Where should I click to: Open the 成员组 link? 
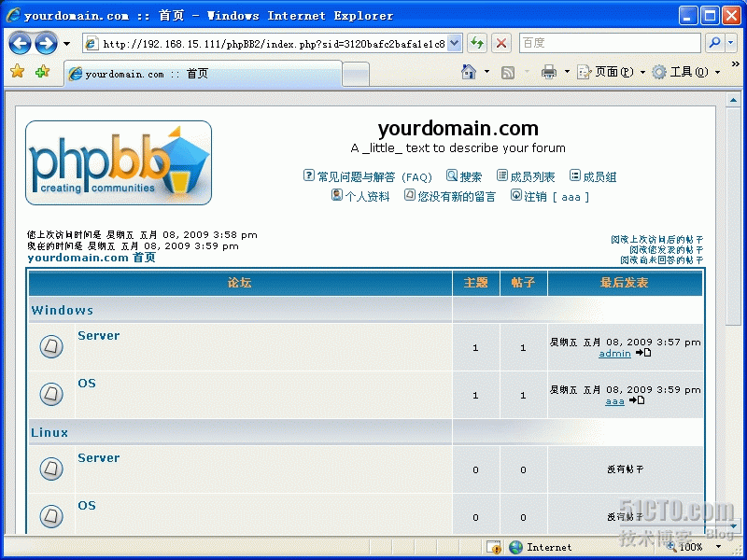click(599, 177)
